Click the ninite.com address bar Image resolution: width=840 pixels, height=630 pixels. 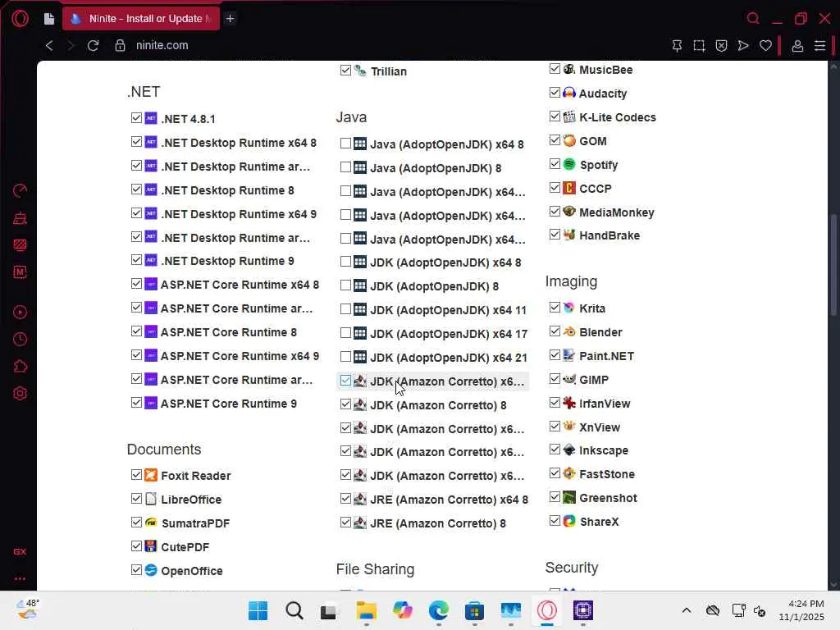coord(162,46)
